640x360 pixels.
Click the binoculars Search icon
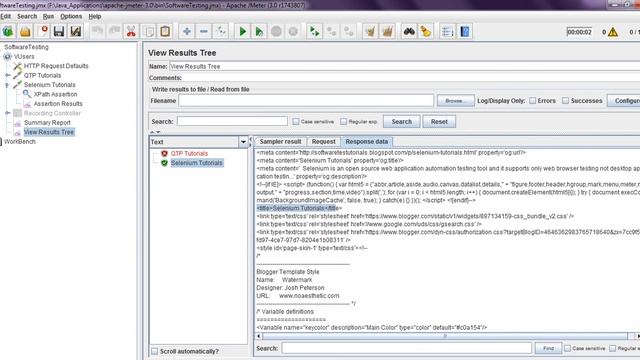coord(409,31)
